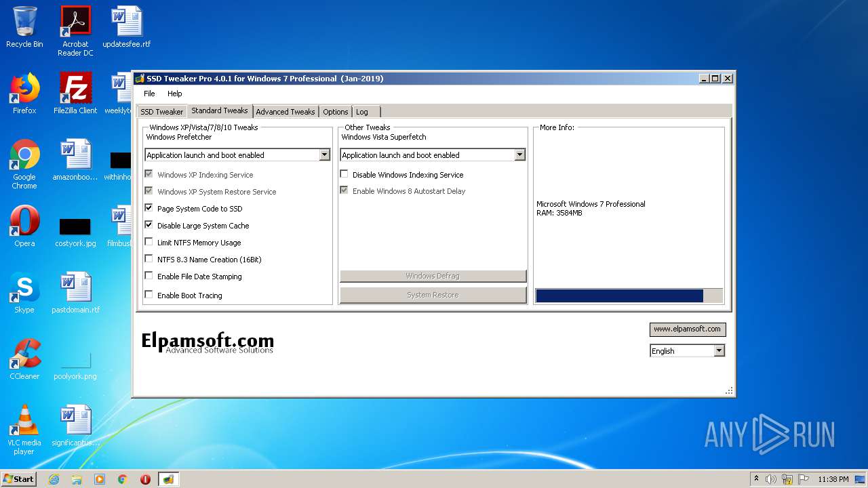This screenshot has height=488, width=868.
Task: Open the Recycle Bin desktop icon
Action: [24, 27]
